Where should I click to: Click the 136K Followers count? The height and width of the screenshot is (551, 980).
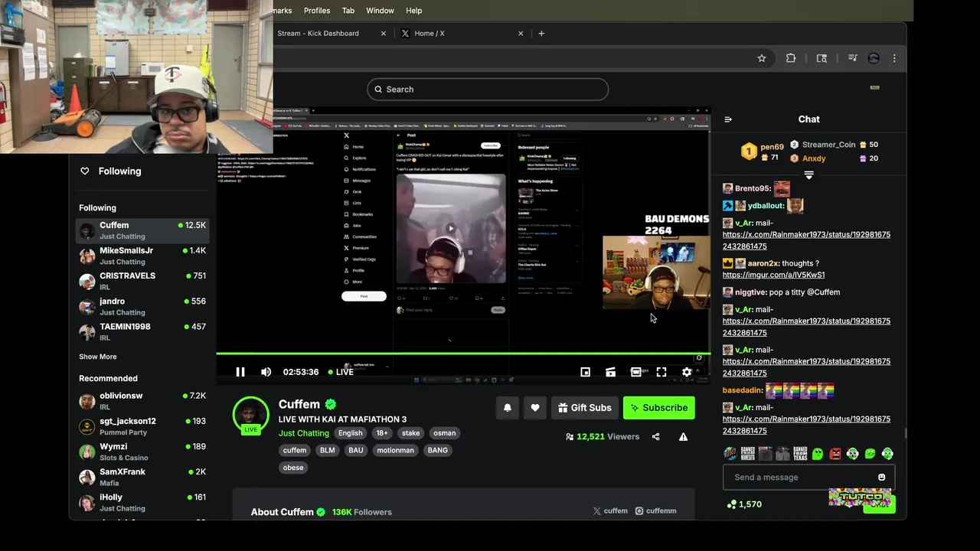[x=361, y=512]
